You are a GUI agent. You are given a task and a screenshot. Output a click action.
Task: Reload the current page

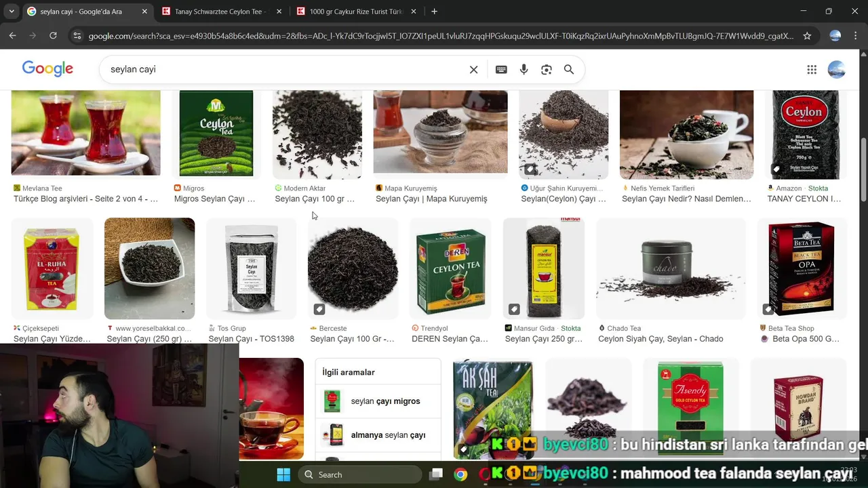53,35
